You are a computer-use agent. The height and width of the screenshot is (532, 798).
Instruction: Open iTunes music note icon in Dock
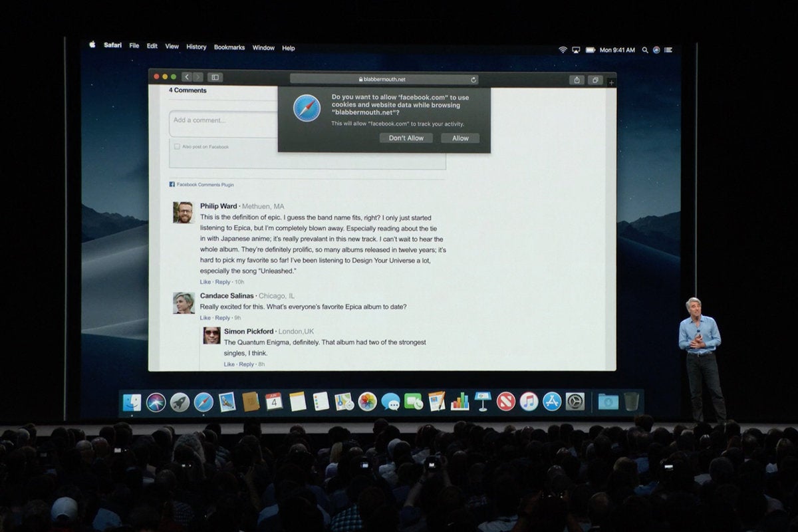point(529,402)
